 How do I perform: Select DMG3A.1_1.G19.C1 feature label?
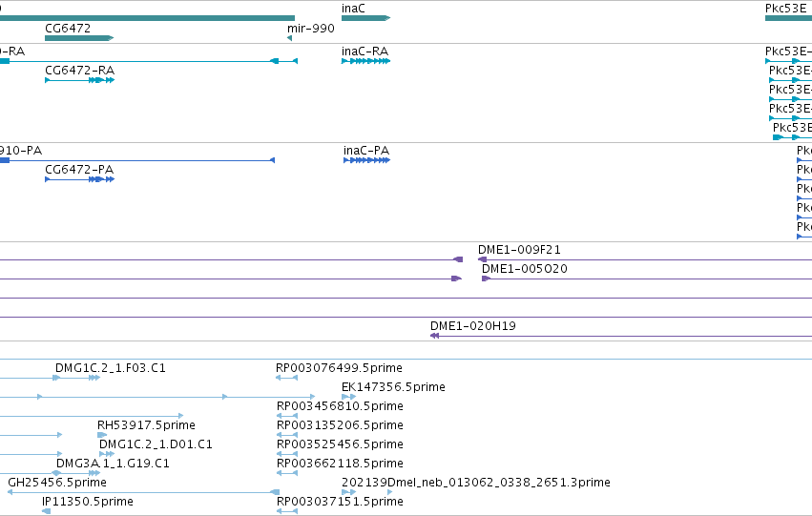(x=113, y=464)
